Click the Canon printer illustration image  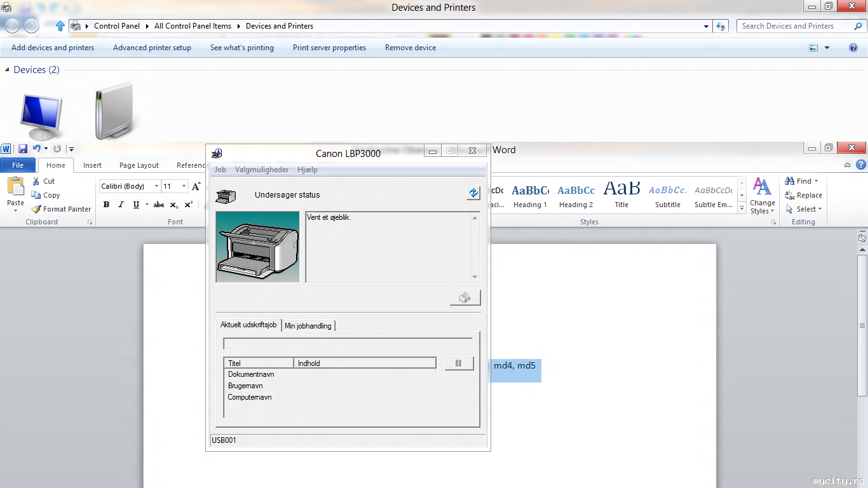[258, 247]
